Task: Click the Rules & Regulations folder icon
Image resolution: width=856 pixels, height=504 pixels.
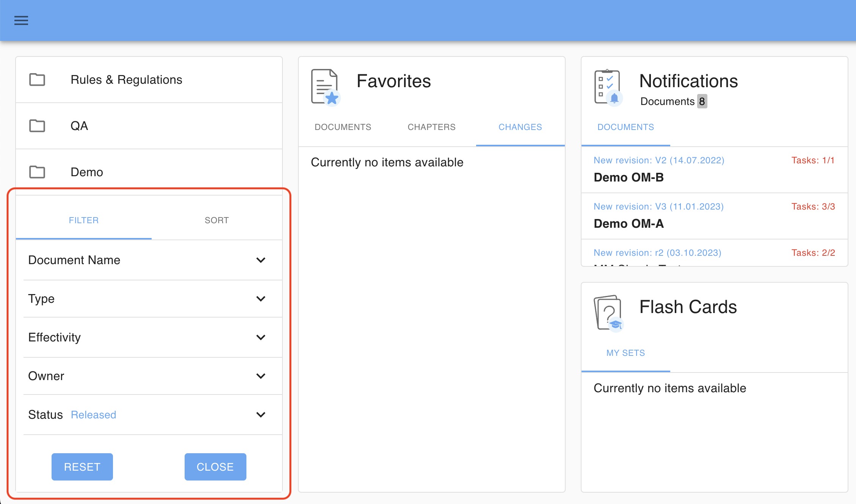Action: click(x=37, y=80)
